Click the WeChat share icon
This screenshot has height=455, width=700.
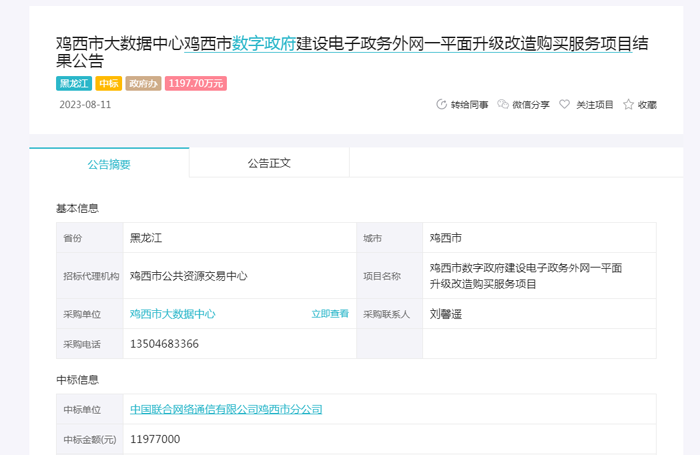click(503, 104)
